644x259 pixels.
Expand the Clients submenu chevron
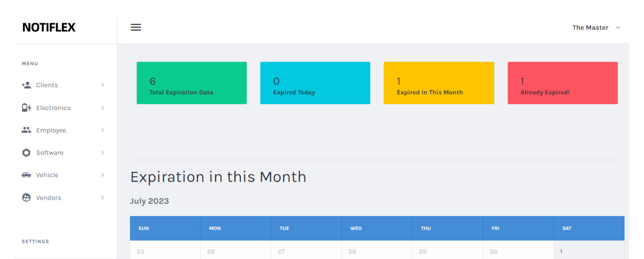click(x=103, y=85)
